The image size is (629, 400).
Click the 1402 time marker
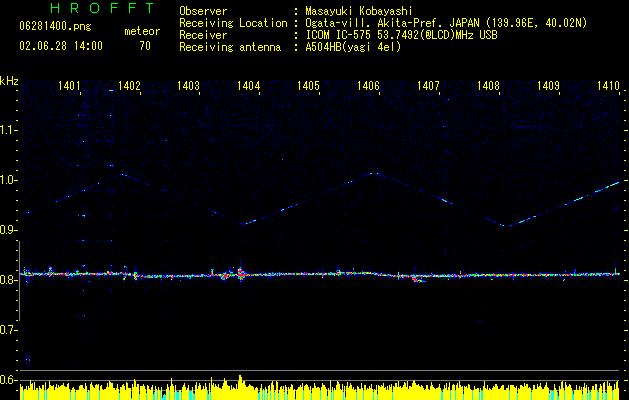coord(129,86)
